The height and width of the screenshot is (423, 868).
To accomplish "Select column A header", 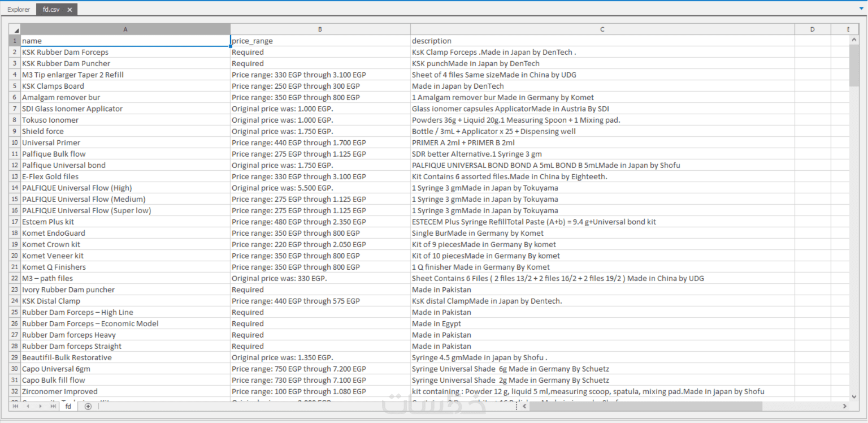I will 125,29.
